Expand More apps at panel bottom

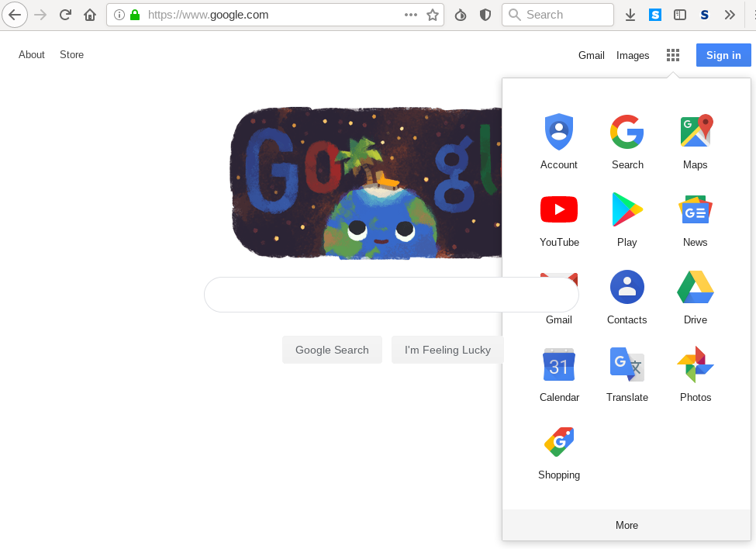pos(627,526)
